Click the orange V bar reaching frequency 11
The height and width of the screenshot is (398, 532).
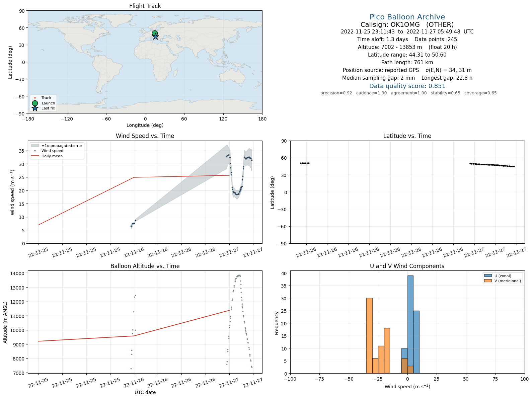point(381,360)
